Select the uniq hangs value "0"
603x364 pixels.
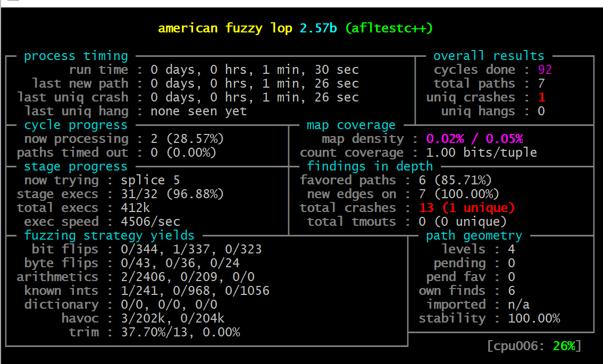point(541,111)
